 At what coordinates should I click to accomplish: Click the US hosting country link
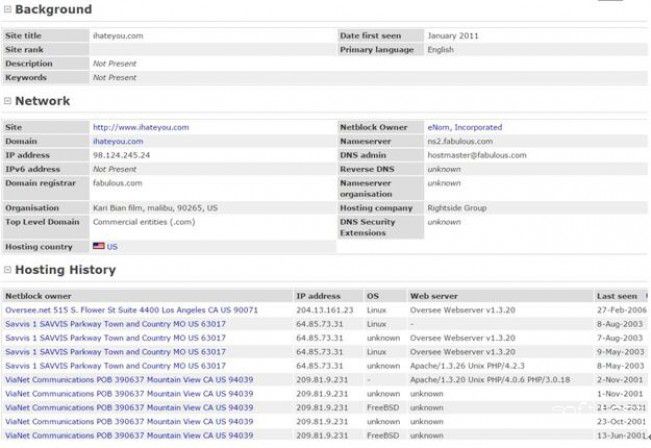(x=112, y=246)
